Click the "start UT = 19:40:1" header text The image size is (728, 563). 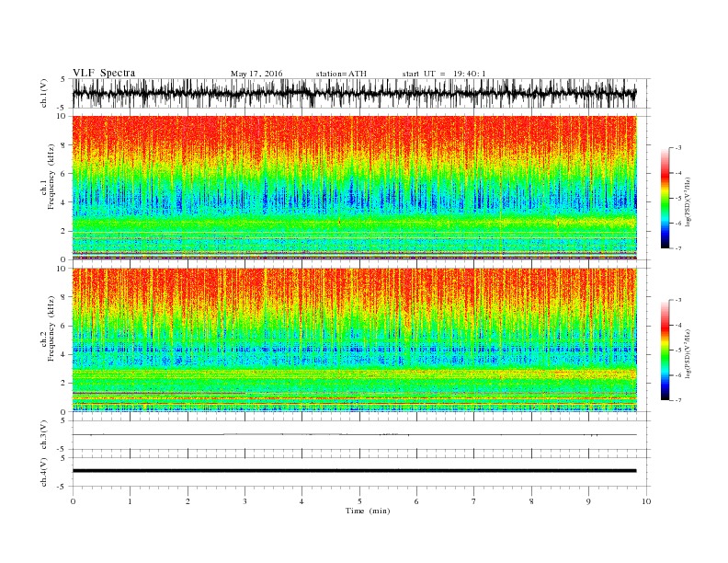[x=444, y=74]
